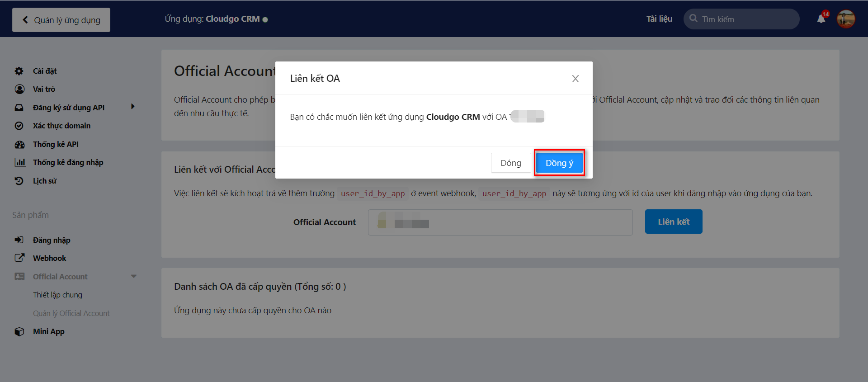Screen dimensions: 868x382
Task: Click the search magnifier icon
Action: [x=693, y=19]
